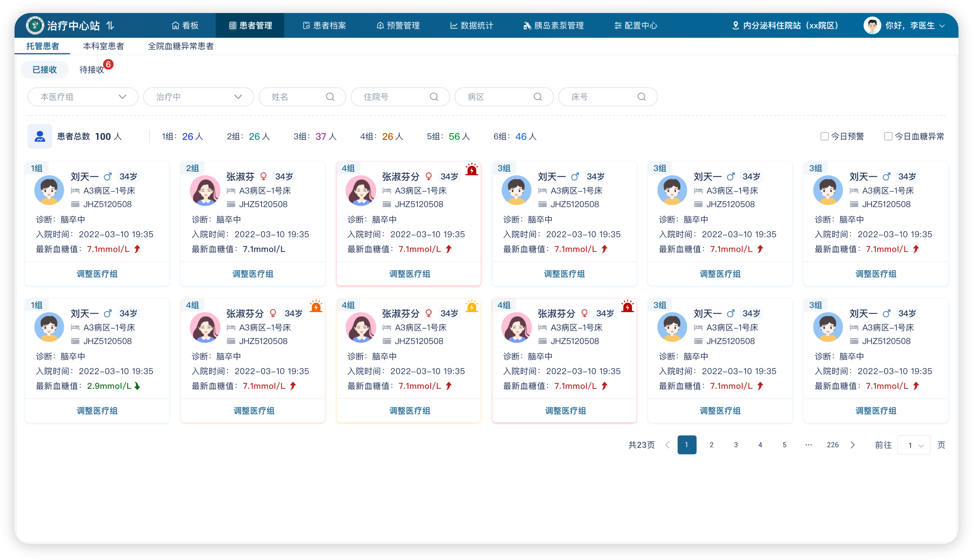Viewport: 973px width, 560px height.
Task: Go to page 3
Action: [x=736, y=445]
